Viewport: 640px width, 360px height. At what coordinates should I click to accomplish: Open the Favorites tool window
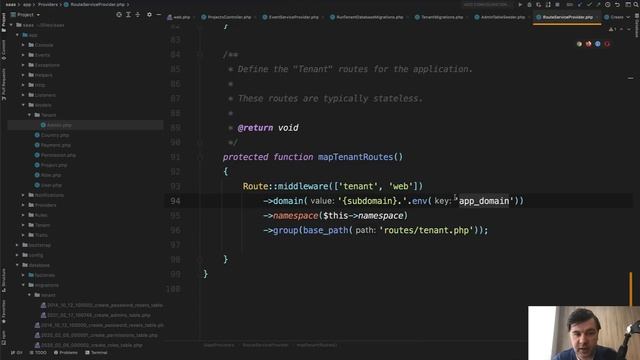pyautogui.click(x=4, y=311)
